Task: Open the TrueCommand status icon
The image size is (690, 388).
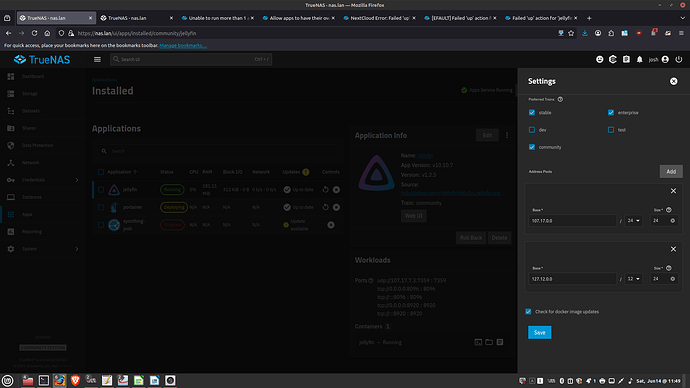Action: (613, 59)
